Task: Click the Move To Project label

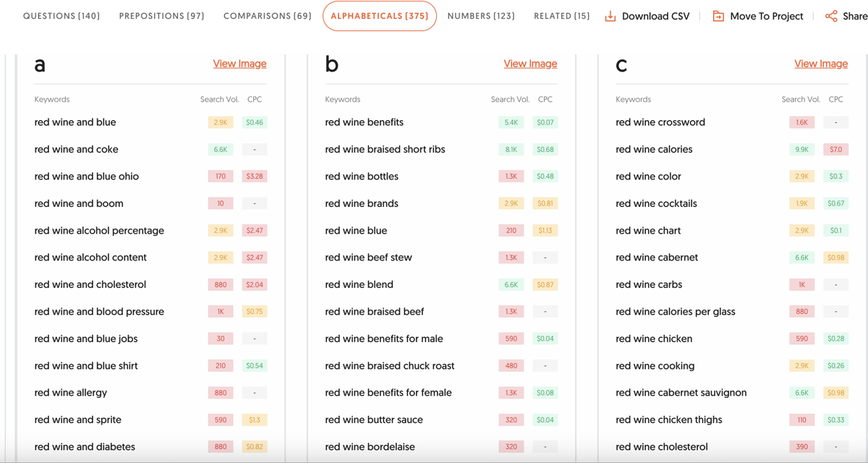Action: (766, 16)
